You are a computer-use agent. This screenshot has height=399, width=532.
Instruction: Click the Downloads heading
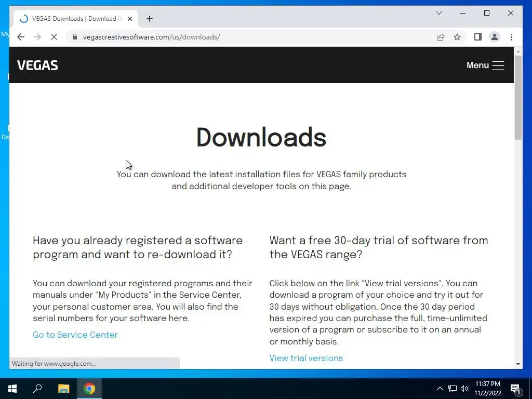(x=261, y=137)
